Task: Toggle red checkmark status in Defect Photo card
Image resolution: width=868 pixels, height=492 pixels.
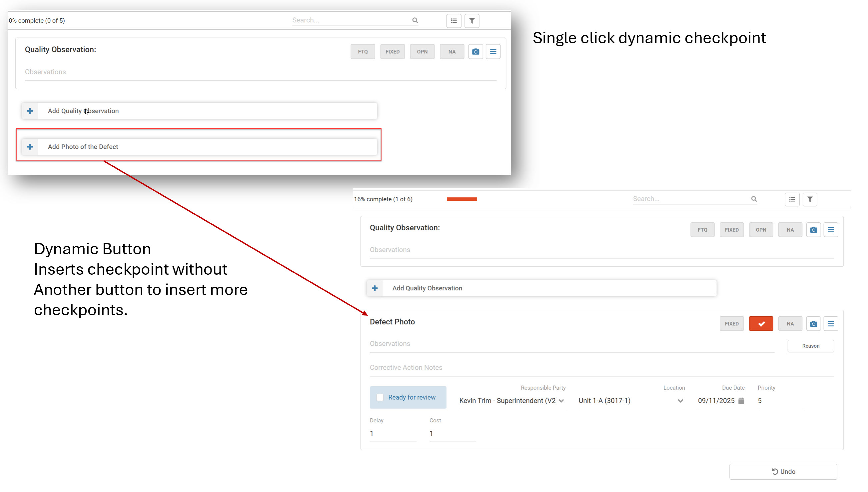Action: click(761, 324)
